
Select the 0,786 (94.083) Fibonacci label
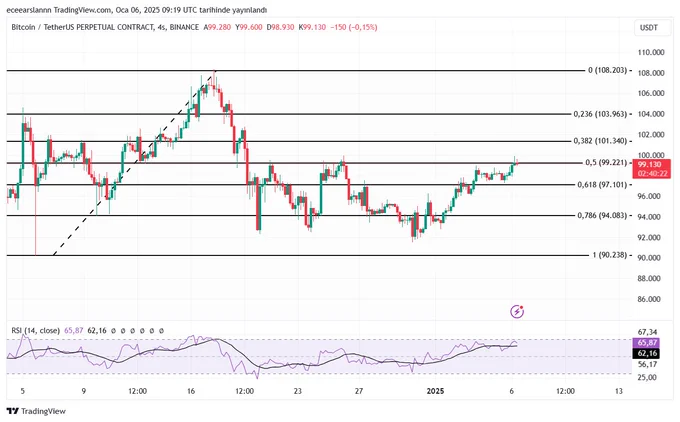coord(602,216)
